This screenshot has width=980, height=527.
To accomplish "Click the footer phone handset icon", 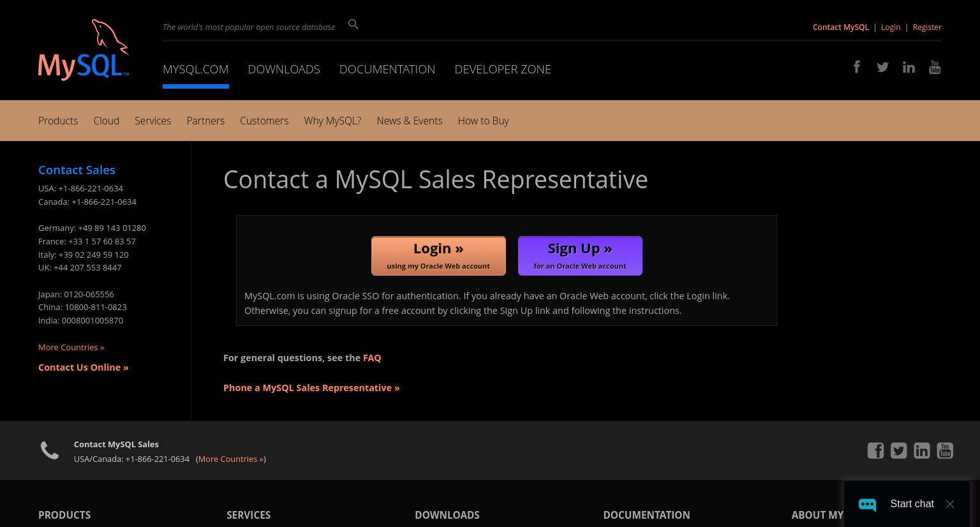I will tap(50, 450).
